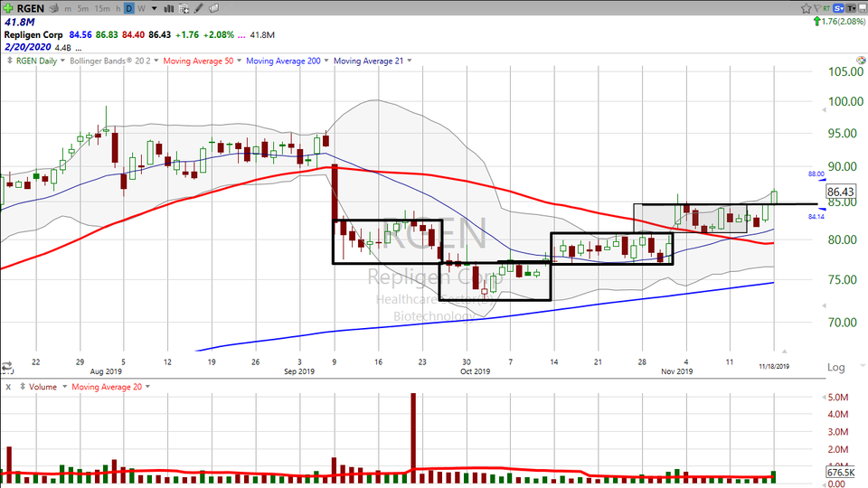Open the scale dropdown arrow beside Log
This screenshot has width=868, height=488.
(862, 366)
